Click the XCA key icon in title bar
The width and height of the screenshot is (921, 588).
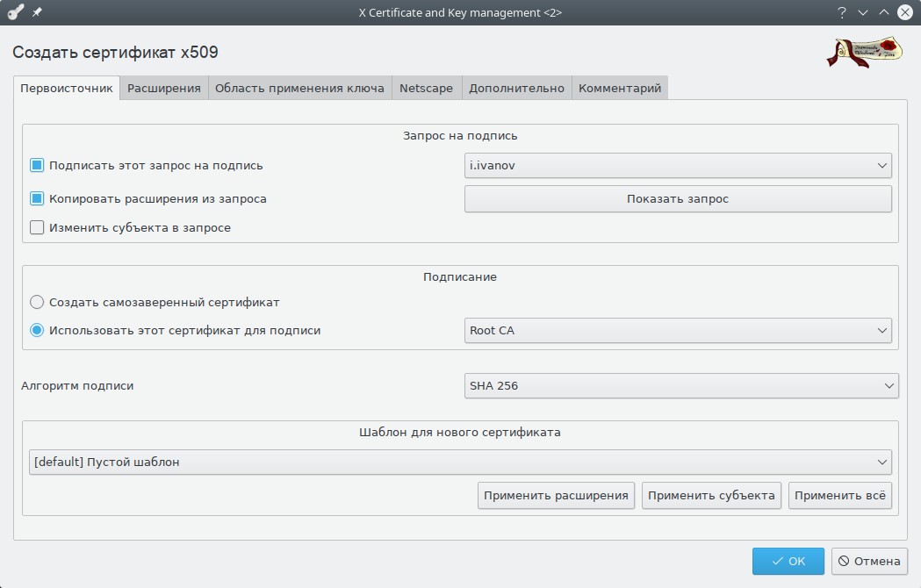click(15, 12)
